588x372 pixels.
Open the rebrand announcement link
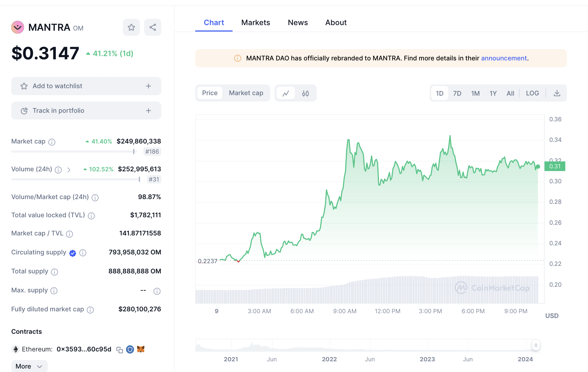[504, 58]
